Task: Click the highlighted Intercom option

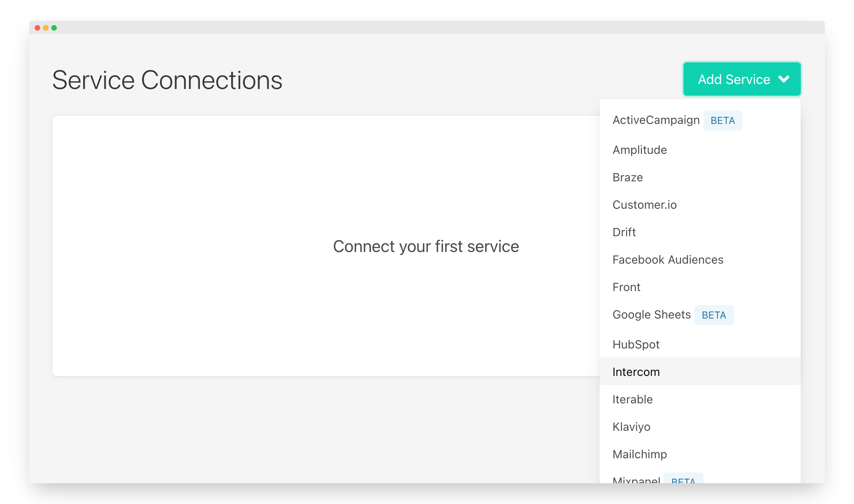Action: (x=636, y=372)
